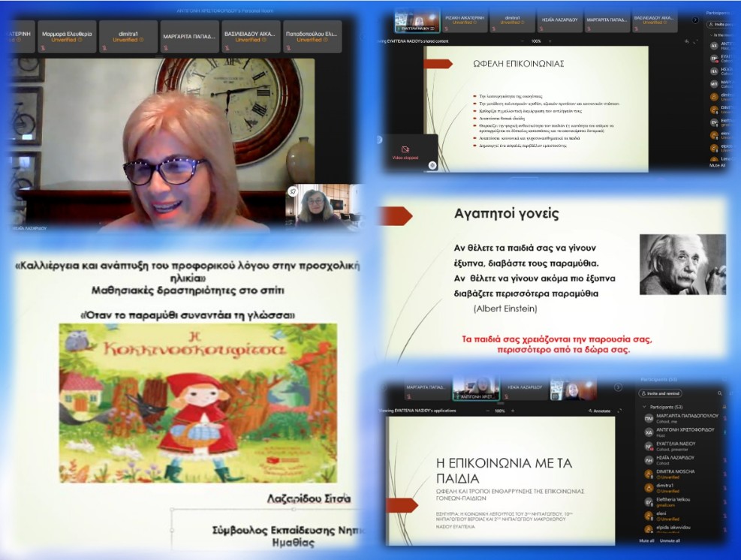This screenshot has width=741, height=560.
Task: Select ΜΑΡΓΑΡΙΤΑ ΠΑΠΑΔ... tile in top-left window
Action: 189,36
